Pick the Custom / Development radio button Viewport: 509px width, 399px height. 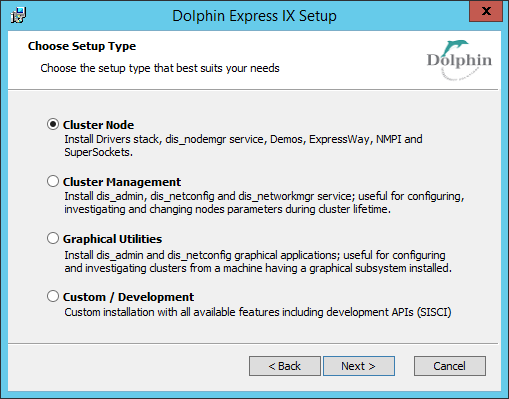[x=53, y=296]
